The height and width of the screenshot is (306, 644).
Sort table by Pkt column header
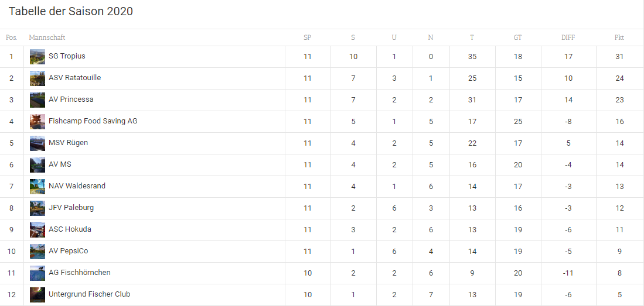[x=619, y=37]
